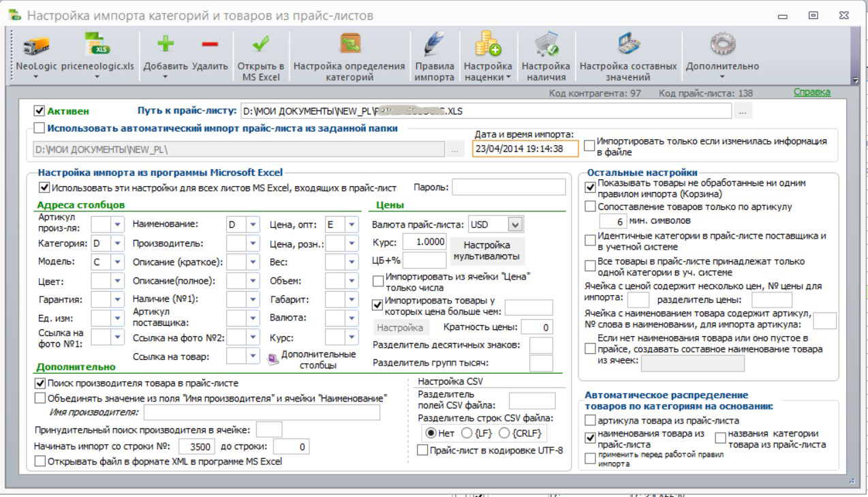This screenshot has width=868, height=497.
Task: Open the Справка link
Action: tap(812, 93)
